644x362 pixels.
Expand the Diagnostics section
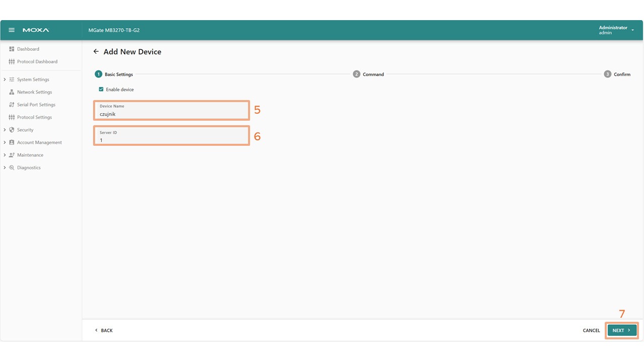point(5,167)
